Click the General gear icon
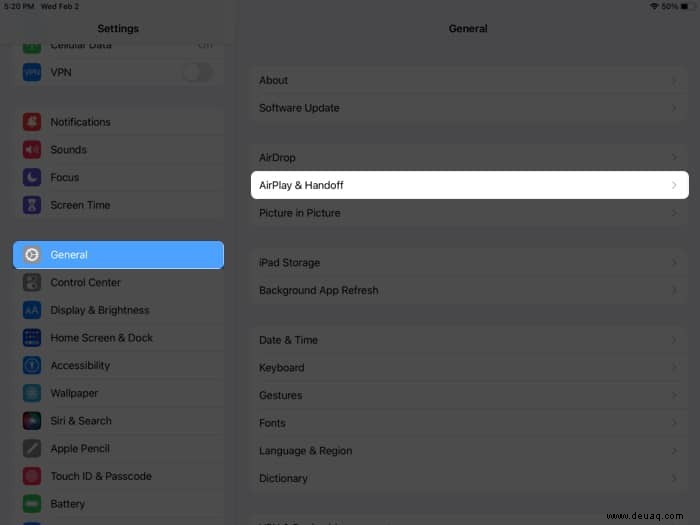This screenshot has height=525, width=700. (32, 255)
